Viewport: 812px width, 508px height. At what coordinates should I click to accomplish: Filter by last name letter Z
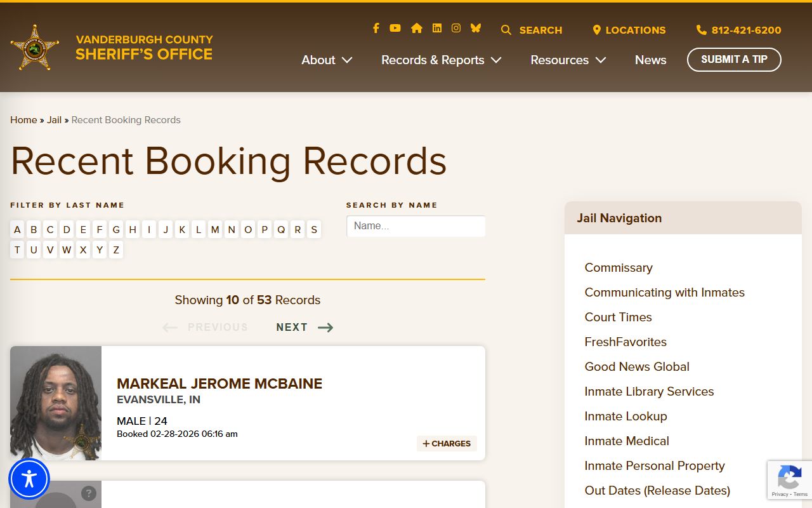(x=116, y=250)
